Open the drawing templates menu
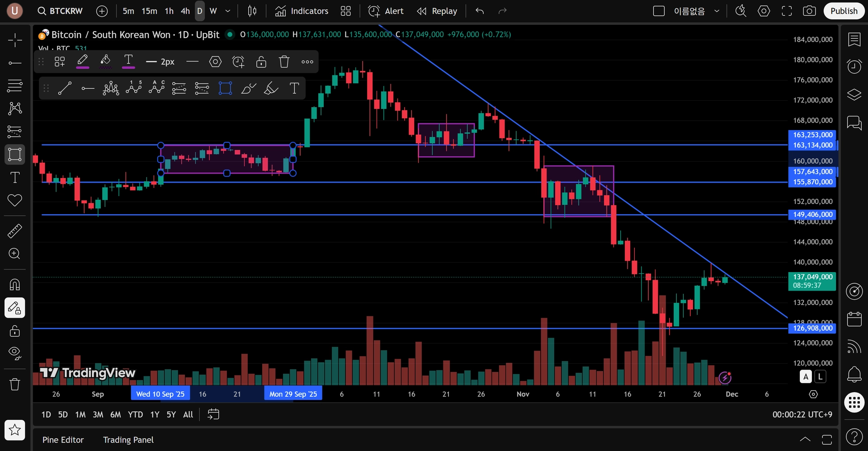This screenshot has width=868, height=451. [60, 62]
